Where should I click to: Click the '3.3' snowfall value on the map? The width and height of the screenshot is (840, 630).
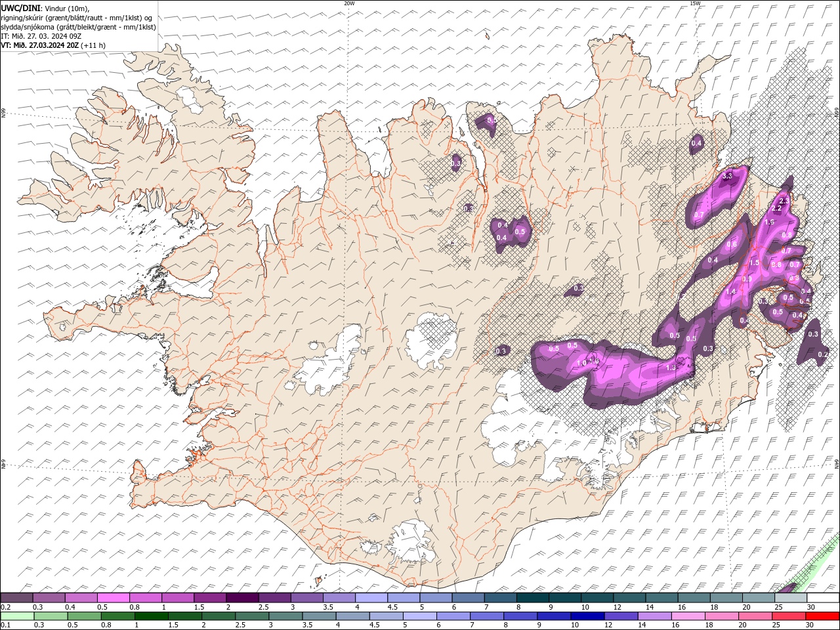click(727, 177)
